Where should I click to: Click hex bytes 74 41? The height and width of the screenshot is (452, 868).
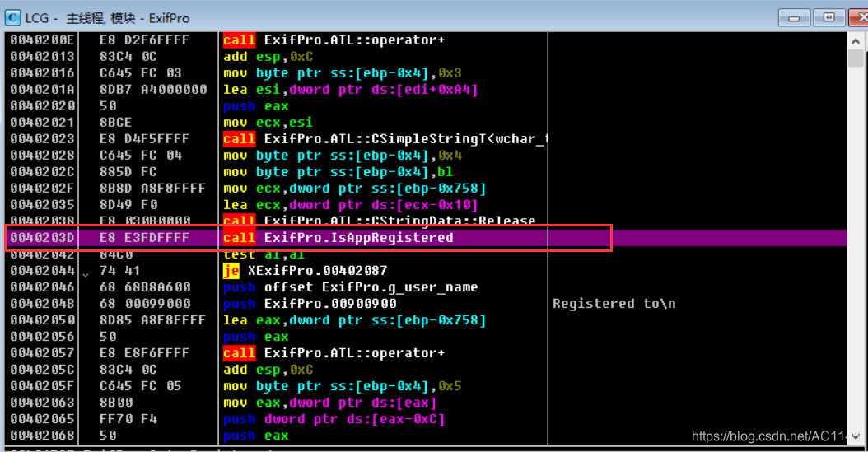pos(119,271)
